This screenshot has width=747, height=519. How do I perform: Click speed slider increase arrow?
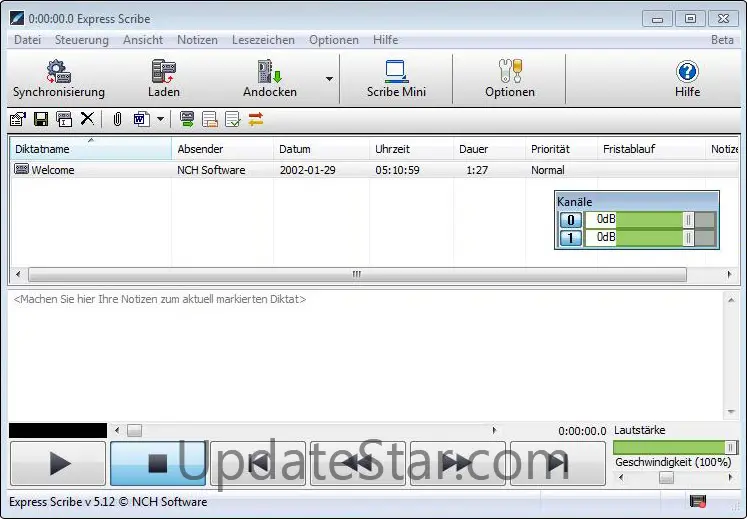(x=730, y=477)
